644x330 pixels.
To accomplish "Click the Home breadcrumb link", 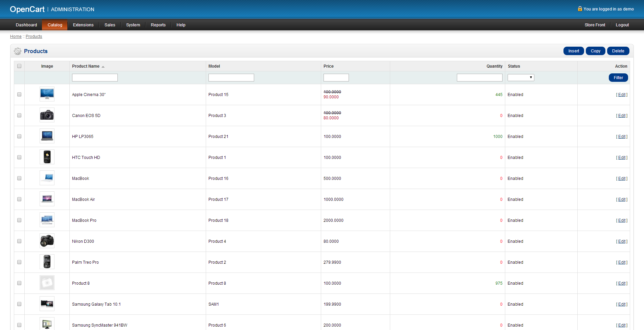I will [x=16, y=37].
